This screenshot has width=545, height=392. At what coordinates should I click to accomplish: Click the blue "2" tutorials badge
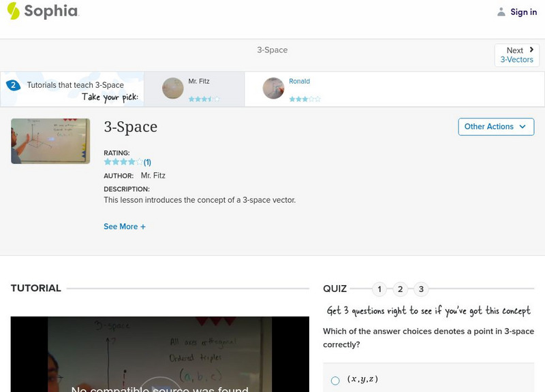(x=12, y=84)
